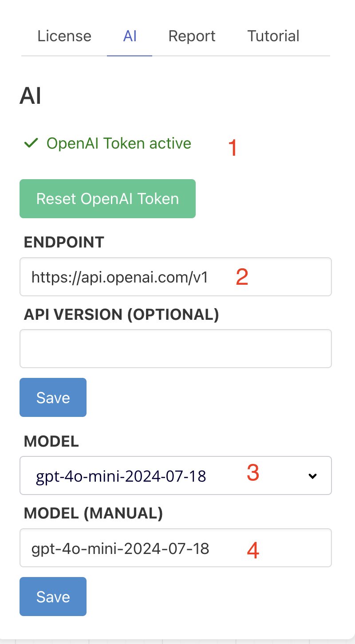This screenshot has height=644, width=355.
Task: Switch to the AI tab
Action: [130, 36]
